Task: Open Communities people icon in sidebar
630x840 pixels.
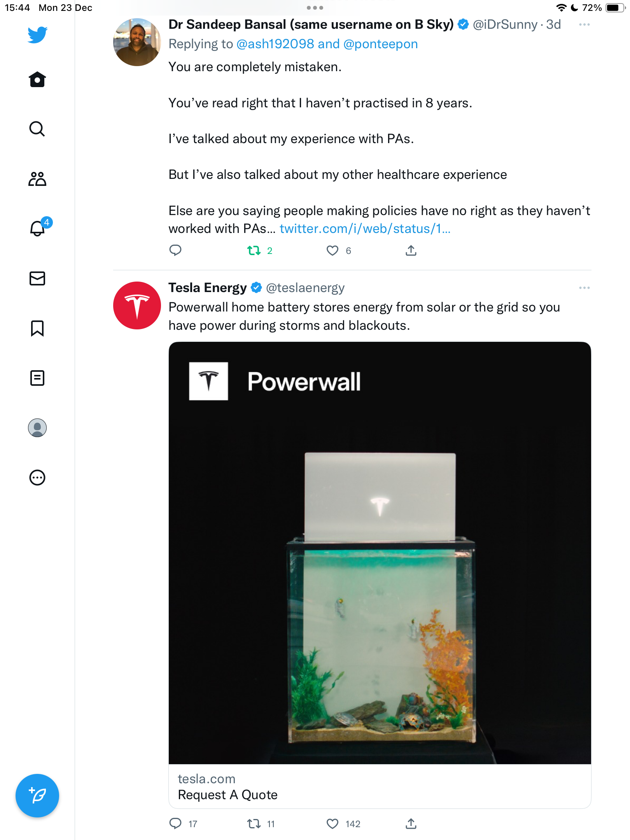Action: click(37, 179)
